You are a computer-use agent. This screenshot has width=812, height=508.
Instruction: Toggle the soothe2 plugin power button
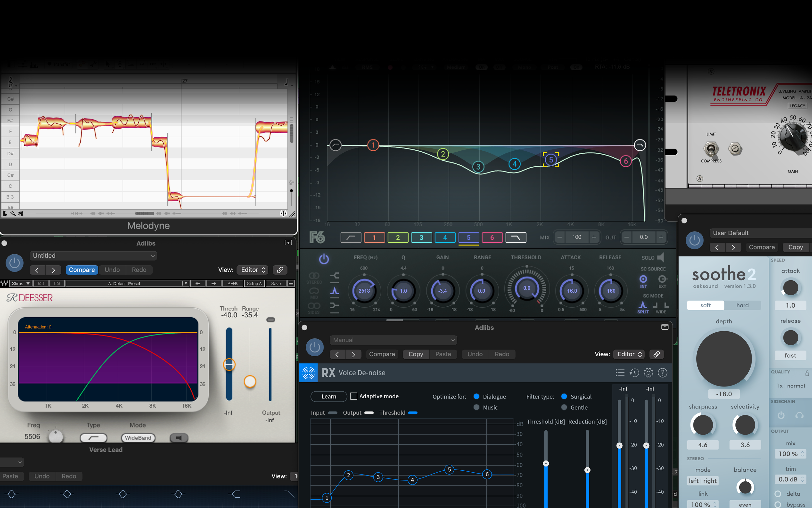point(694,240)
